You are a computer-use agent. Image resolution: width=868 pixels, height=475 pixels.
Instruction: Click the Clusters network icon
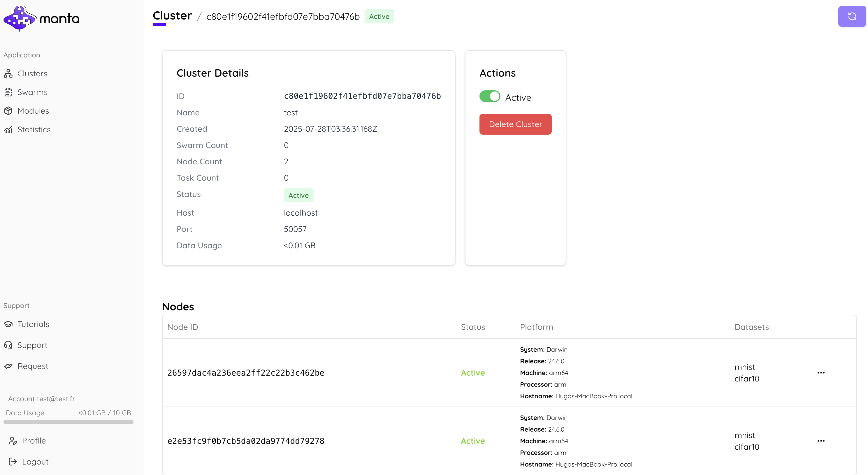[x=8, y=73]
